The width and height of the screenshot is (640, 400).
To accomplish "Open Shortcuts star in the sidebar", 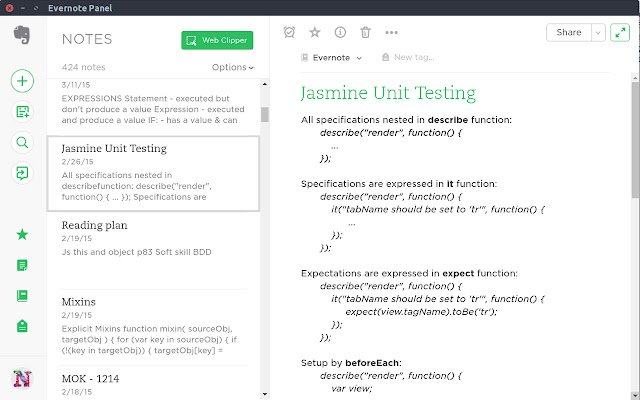I will coord(22,234).
